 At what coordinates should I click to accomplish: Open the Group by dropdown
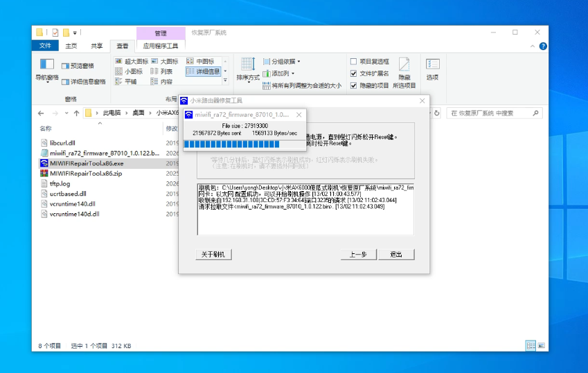click(x=282, y=62)
